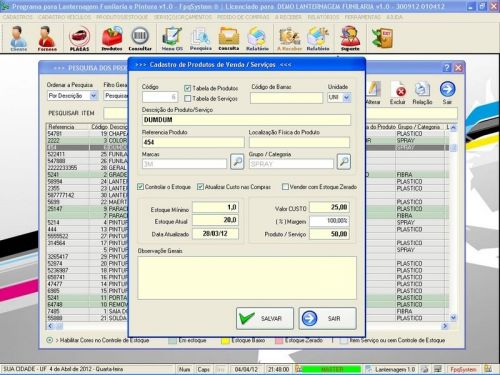Click the help question mark in Pesquisa window
Screen dimensions: 500x375
click(447, 68)
